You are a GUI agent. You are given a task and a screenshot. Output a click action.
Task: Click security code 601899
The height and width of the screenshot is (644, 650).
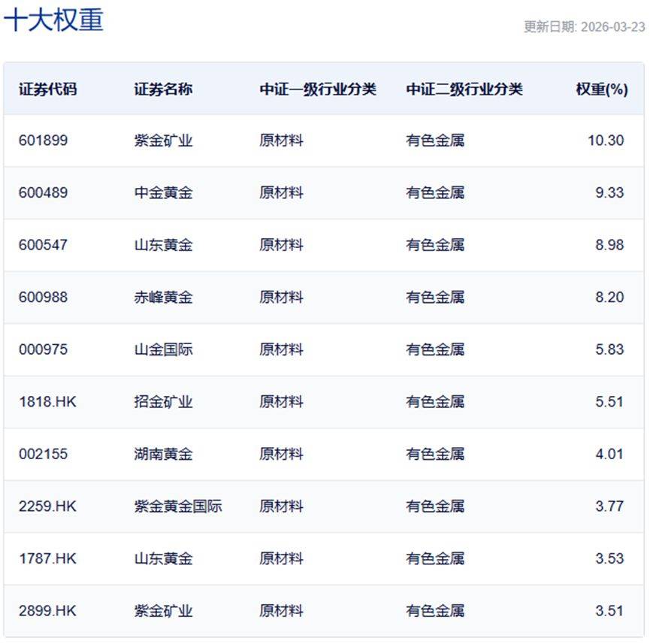tap(43, 141)
